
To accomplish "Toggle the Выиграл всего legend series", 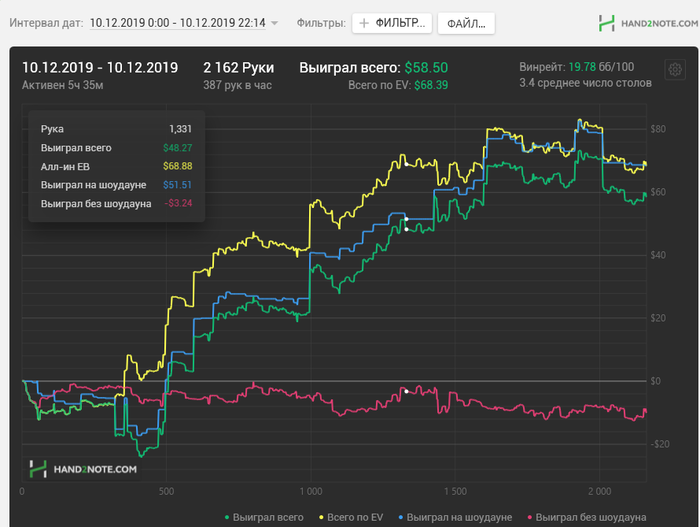I will click(264, 517).
